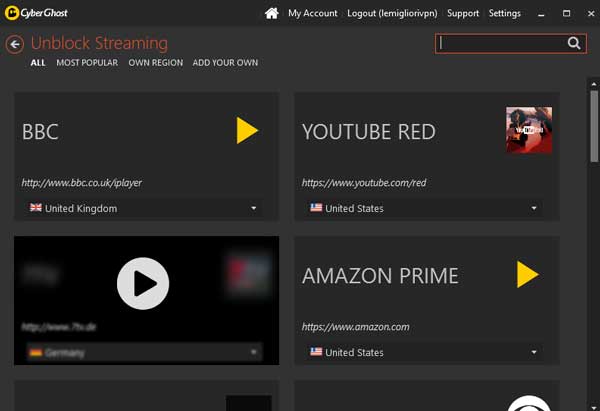Click the magnifying glass search icon

coord(574,43)
